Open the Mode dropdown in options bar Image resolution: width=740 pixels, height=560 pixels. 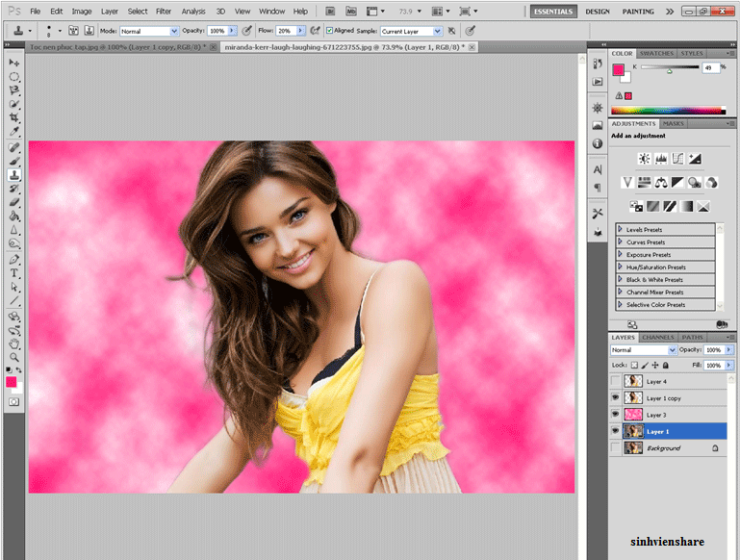coord(148,31)
